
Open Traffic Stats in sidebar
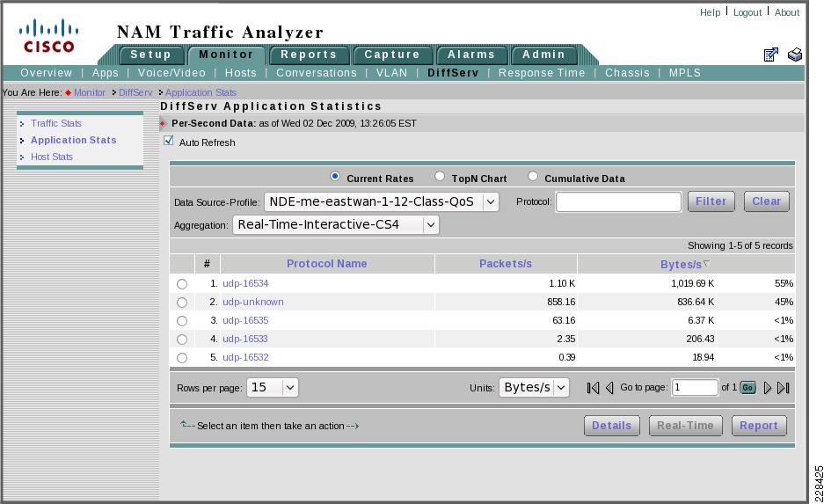coord(56,123)
